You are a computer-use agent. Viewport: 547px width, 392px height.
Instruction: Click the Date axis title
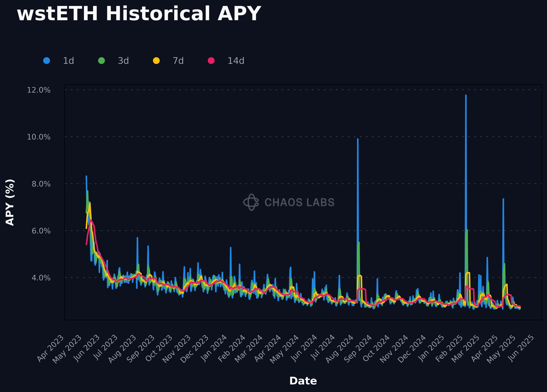pos(303,381)
